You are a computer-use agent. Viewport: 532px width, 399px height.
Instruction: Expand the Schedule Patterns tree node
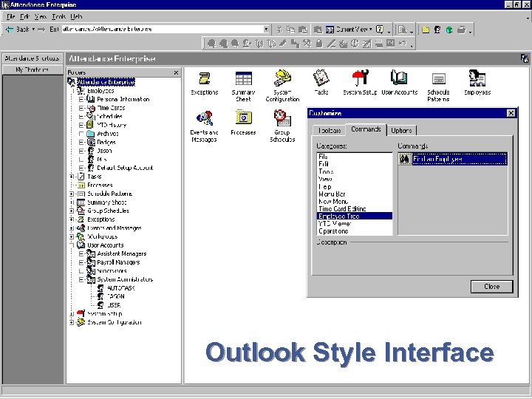pos(72,194)
